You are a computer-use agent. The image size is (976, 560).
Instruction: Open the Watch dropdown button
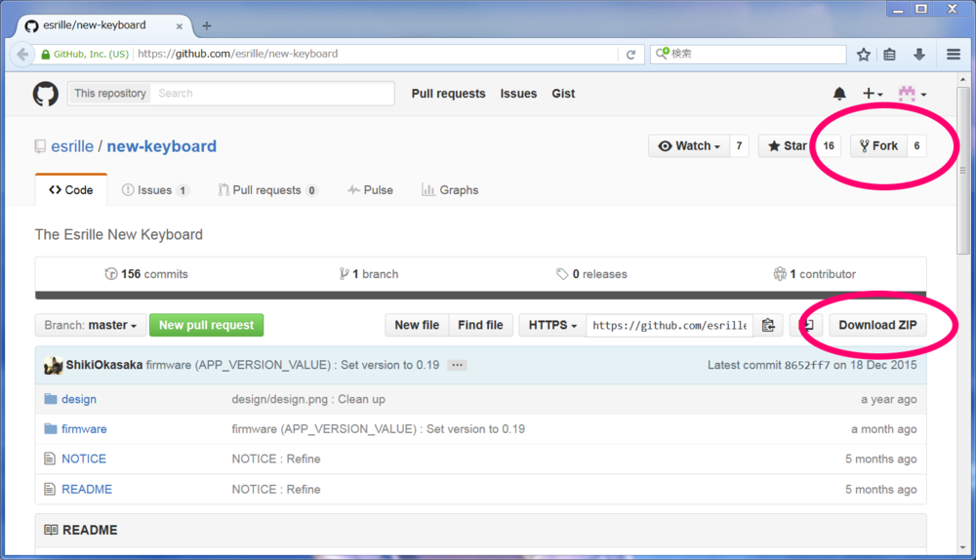[689, 145]
